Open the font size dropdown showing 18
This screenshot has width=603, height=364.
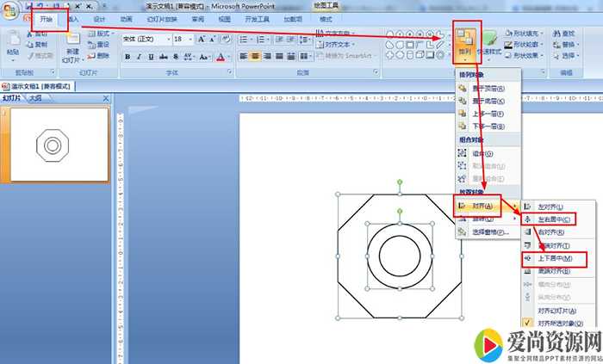pos(183,40)
